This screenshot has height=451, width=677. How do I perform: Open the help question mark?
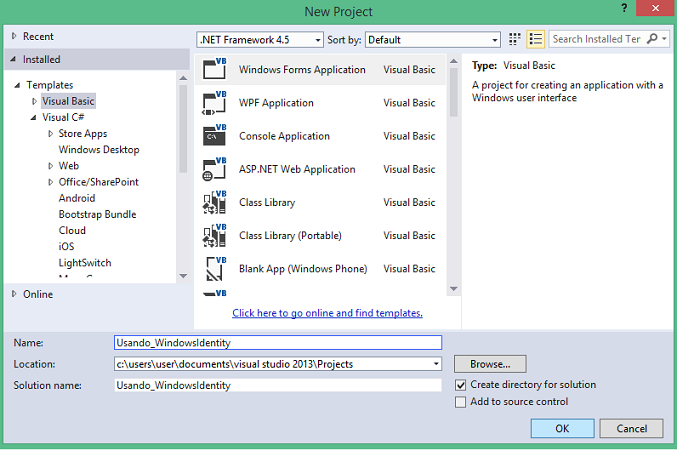point(624,8)
